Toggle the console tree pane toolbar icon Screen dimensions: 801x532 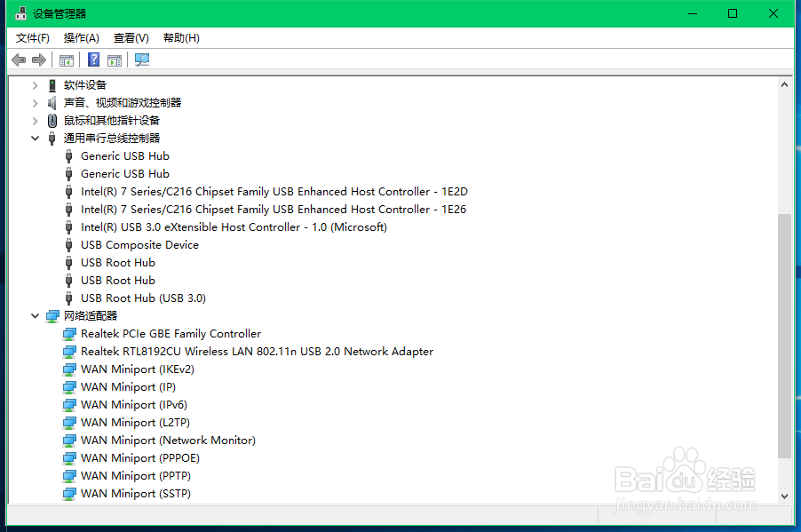click(67, 60)
